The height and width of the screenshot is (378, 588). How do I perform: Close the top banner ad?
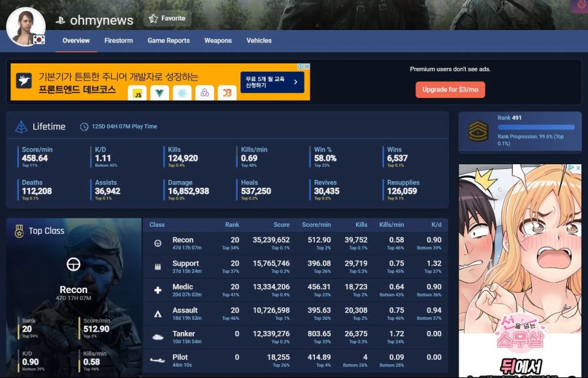point(306,67)
